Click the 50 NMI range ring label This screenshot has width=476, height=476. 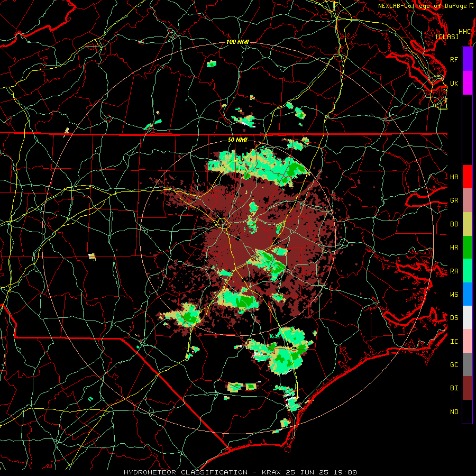[237, 140]
